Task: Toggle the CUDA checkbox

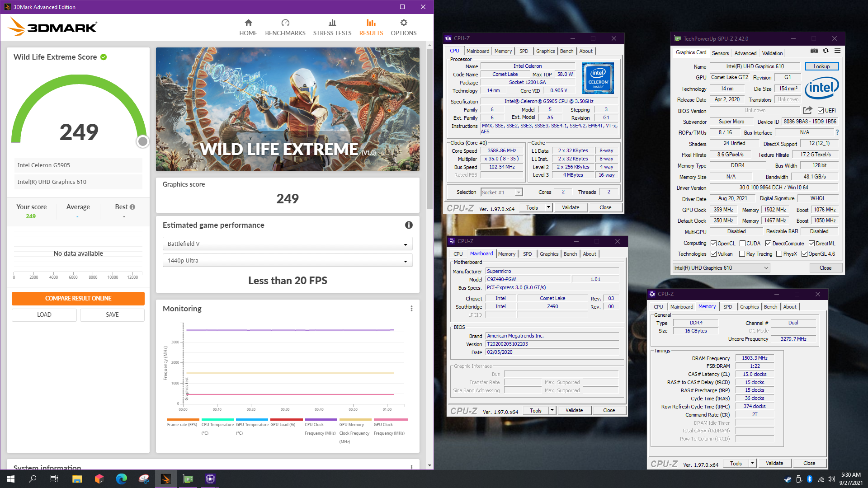Action: pyautogui.click(x=742, y=244)
